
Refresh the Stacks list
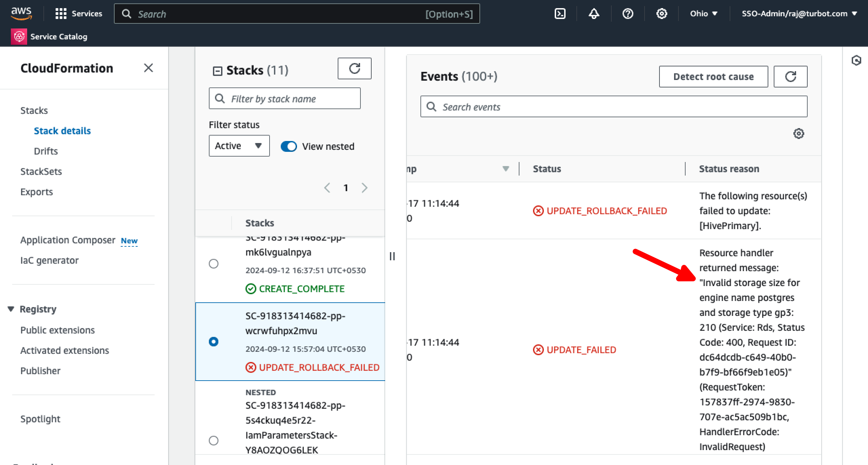click(x=354, y=68)
